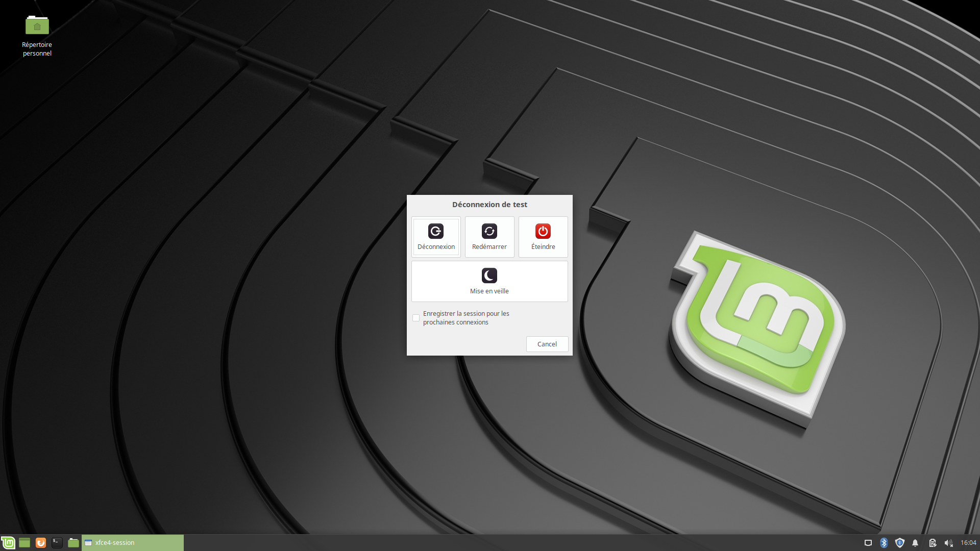980x551 pixels.
Task: Select the xfce4-session taskbar window button
Action: pyautogui.click(x=133, y=543)
